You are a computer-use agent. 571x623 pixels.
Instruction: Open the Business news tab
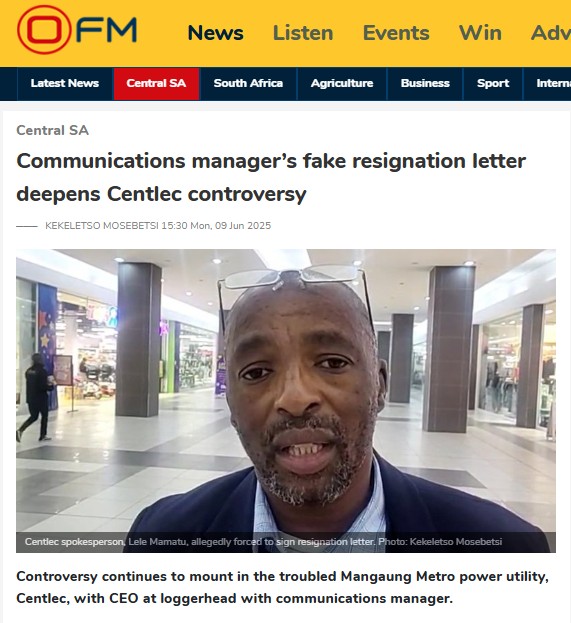[425, 83]
